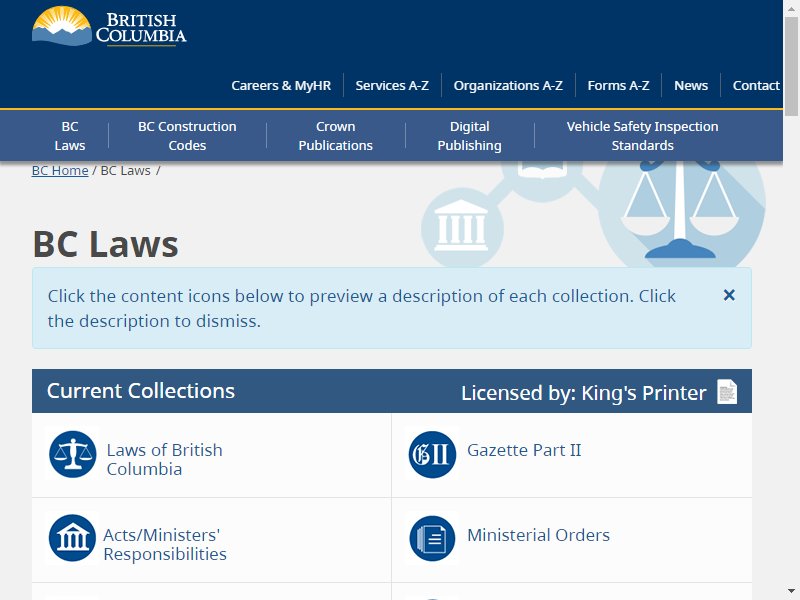Click Licensed by: King's Printer text
Viewport: 800px width, 600px height.
[x=584, y=393]
